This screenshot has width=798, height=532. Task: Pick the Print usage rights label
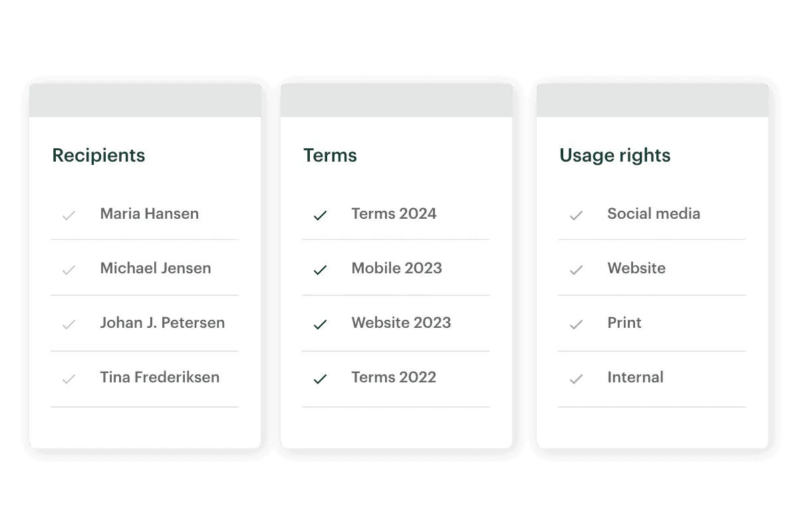tap(624, 323)
